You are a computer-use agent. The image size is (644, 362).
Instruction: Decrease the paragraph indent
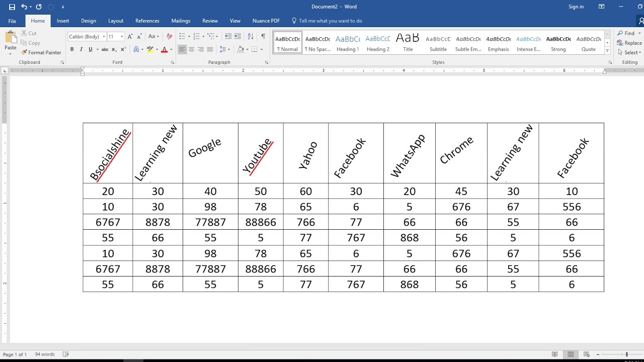click(x=228, y=36)
